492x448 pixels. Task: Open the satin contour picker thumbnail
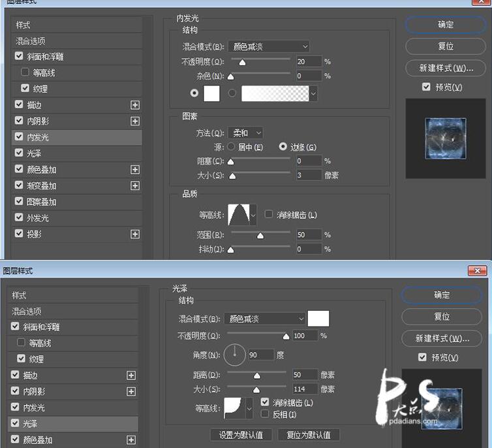(x=234, y=408)
